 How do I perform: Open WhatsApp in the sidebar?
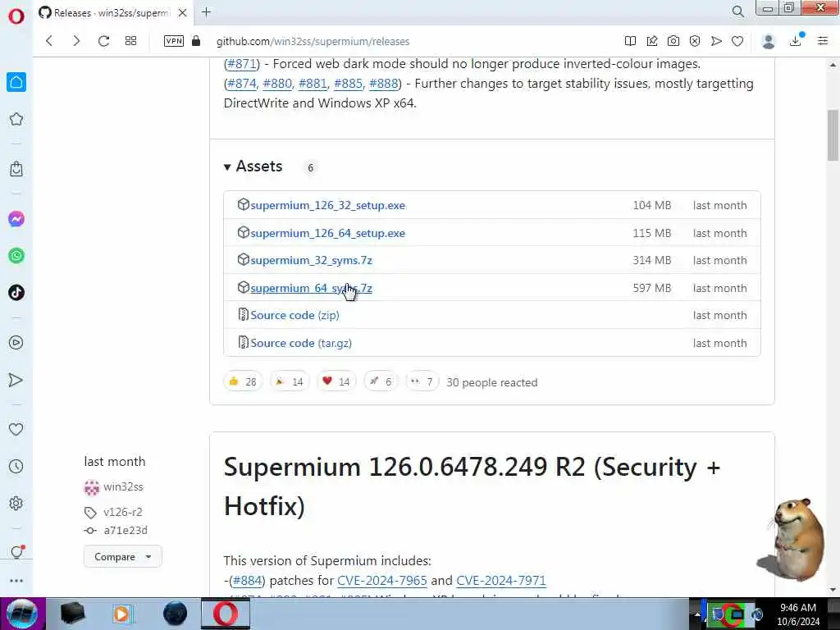pyautogui.click(x=16, y=256)
